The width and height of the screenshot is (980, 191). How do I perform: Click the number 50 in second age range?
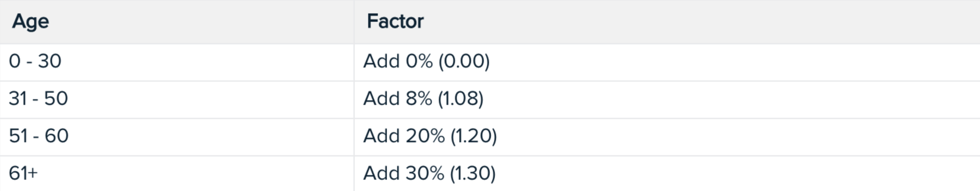click(56, 99)
